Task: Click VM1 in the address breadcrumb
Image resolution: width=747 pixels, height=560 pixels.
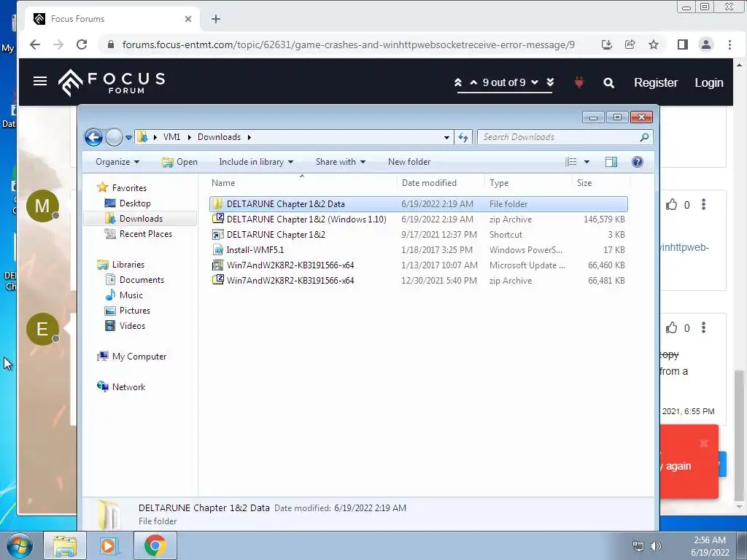Action: pos(171,137)
